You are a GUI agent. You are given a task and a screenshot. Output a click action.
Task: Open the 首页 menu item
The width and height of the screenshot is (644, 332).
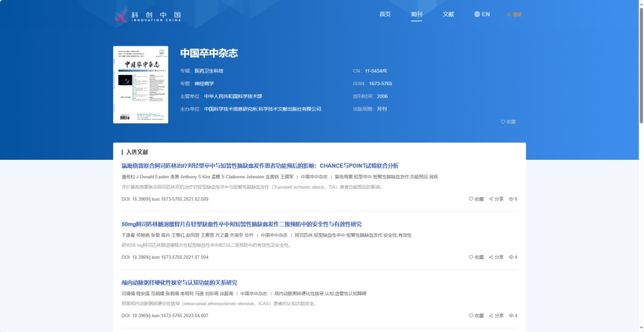click(x=385, y=14)
